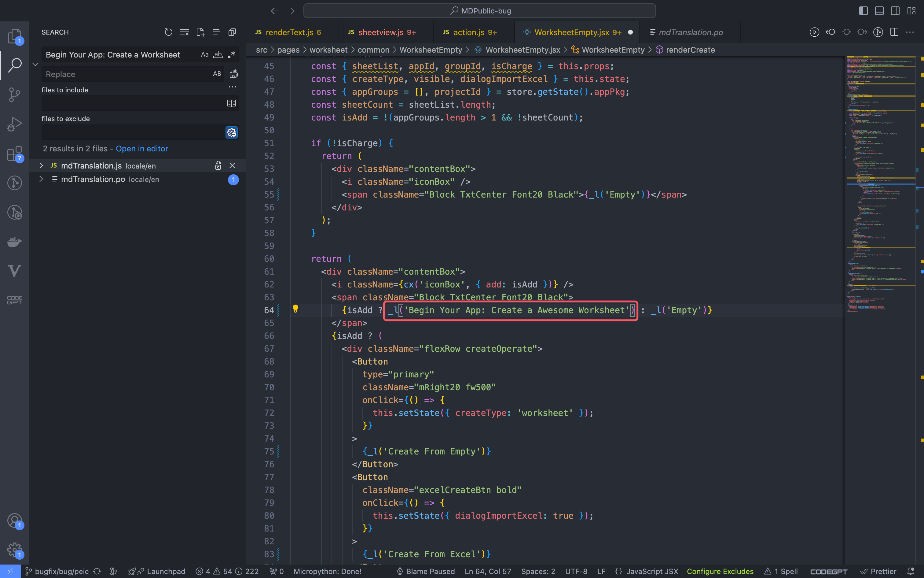Toggle the primary sidebar visibility
The image size is (924, 578).
click(x=863, y=11)
